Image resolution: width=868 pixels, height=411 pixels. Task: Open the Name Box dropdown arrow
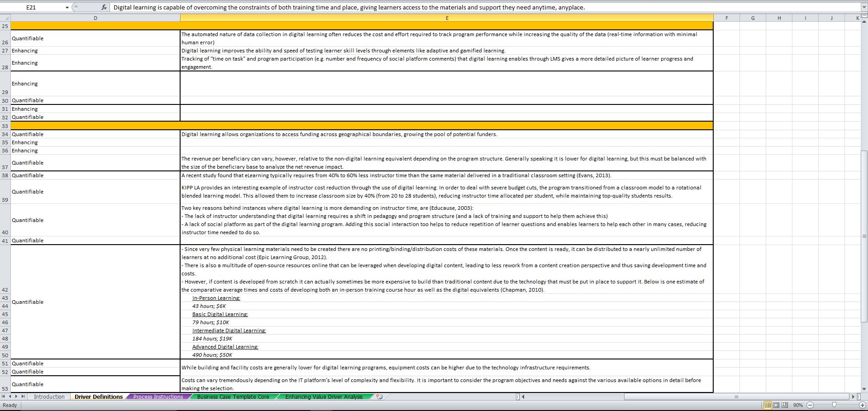[67, 7]
